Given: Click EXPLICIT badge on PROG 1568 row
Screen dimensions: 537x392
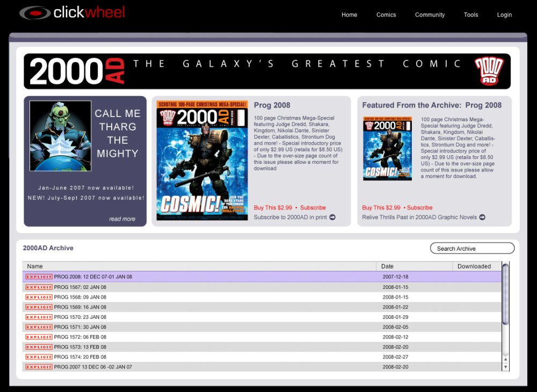Looking at the screenshot, I should click(x=39, y=297).
